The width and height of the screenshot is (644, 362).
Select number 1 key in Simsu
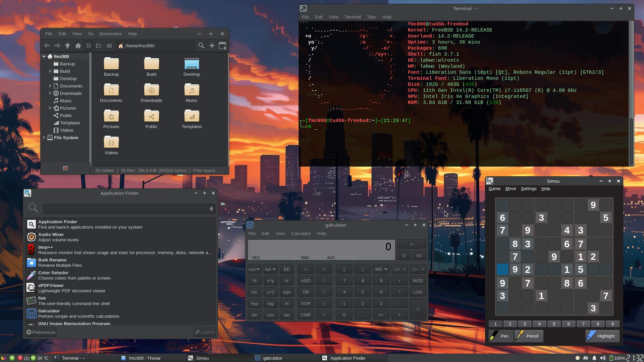495,324
